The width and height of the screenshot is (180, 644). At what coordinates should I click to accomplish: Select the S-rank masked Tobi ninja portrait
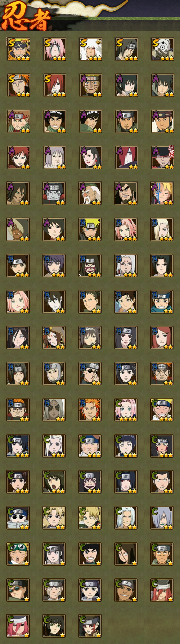click(162, 49)
